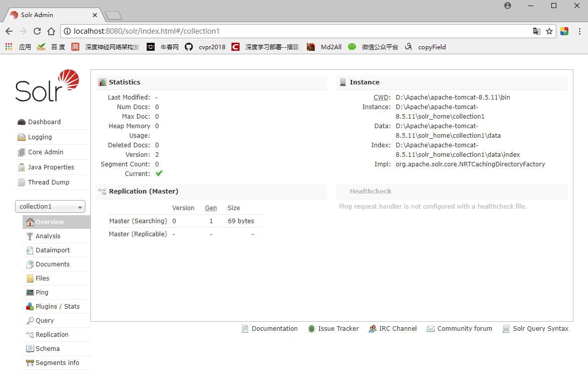Screen dimensions: 588x374
Task: Open a new browser tab
Action: click(x=113, y=16)
